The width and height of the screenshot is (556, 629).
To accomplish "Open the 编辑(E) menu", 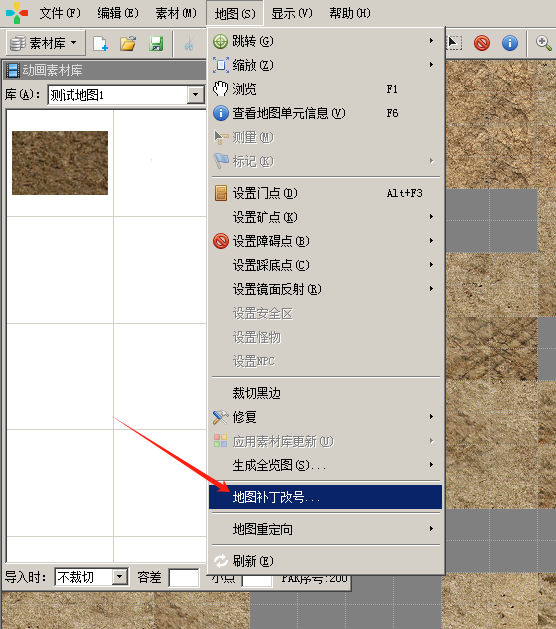I will 118,13.
